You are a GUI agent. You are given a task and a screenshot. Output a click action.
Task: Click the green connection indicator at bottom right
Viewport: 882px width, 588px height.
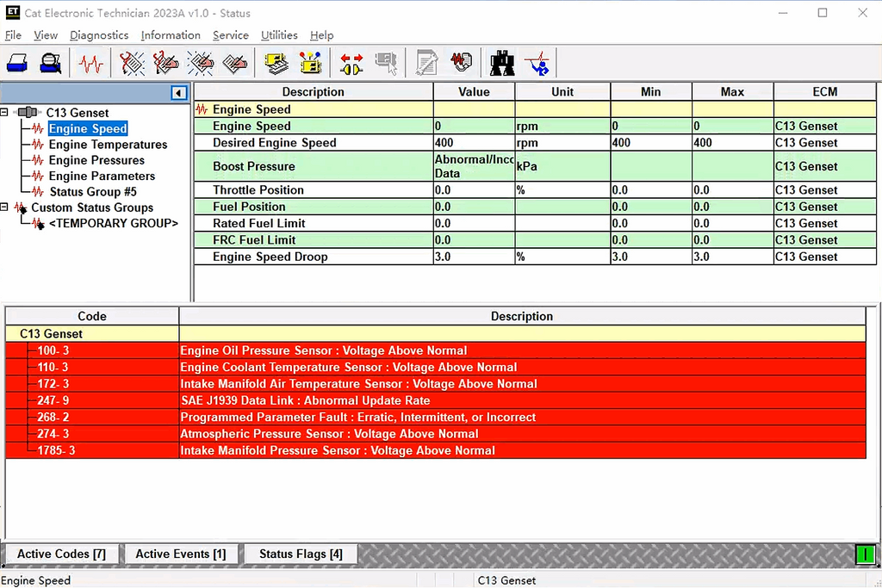tap(865, 554)
